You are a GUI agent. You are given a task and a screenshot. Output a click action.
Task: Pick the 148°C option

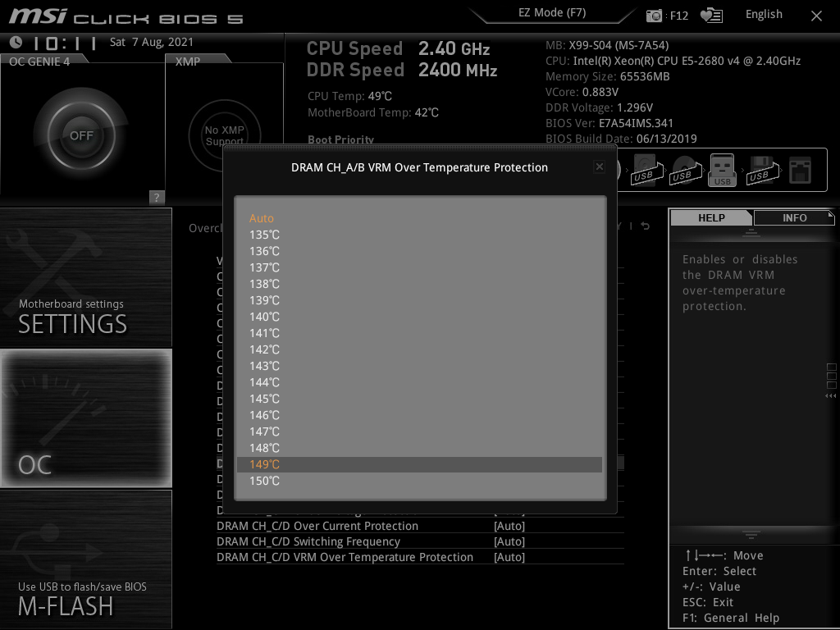point(419,448)
